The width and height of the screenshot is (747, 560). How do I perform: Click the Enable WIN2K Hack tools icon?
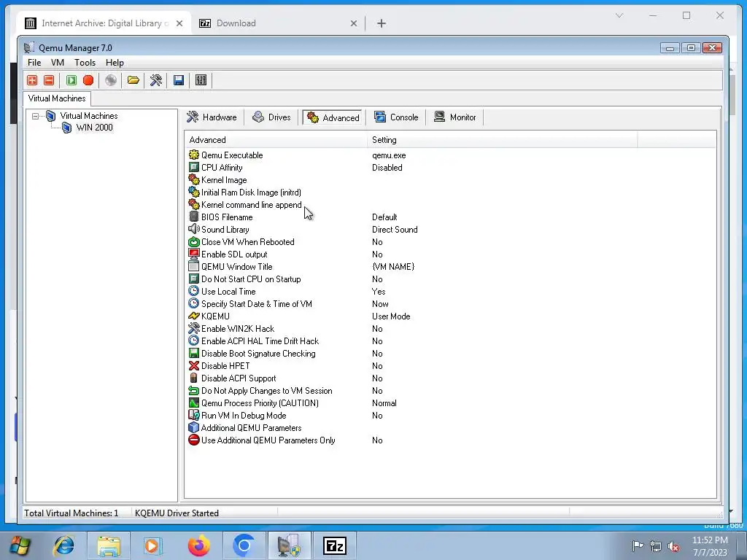(194, 328)
